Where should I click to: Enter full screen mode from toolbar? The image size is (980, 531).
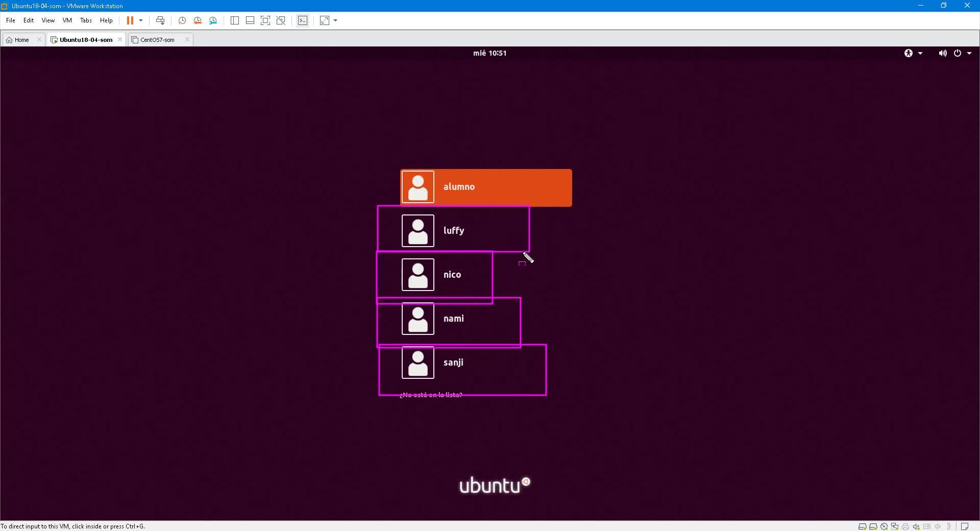pyautogui.click(x=265, y=20)
